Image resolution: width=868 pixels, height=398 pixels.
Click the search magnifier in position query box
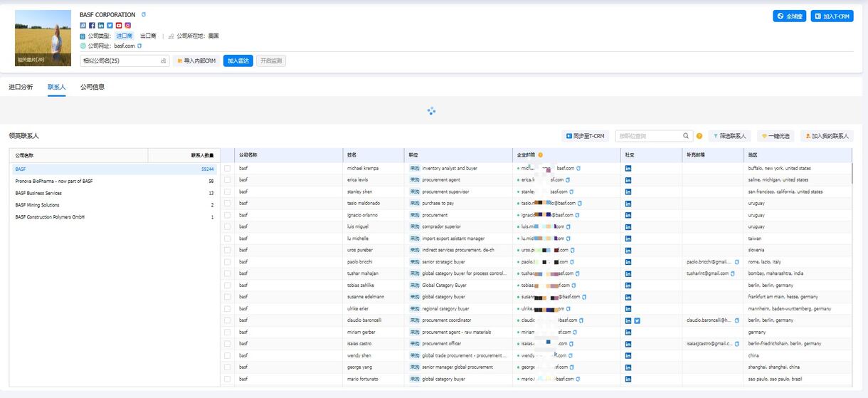pyautogui.click(x=687, y=135)
